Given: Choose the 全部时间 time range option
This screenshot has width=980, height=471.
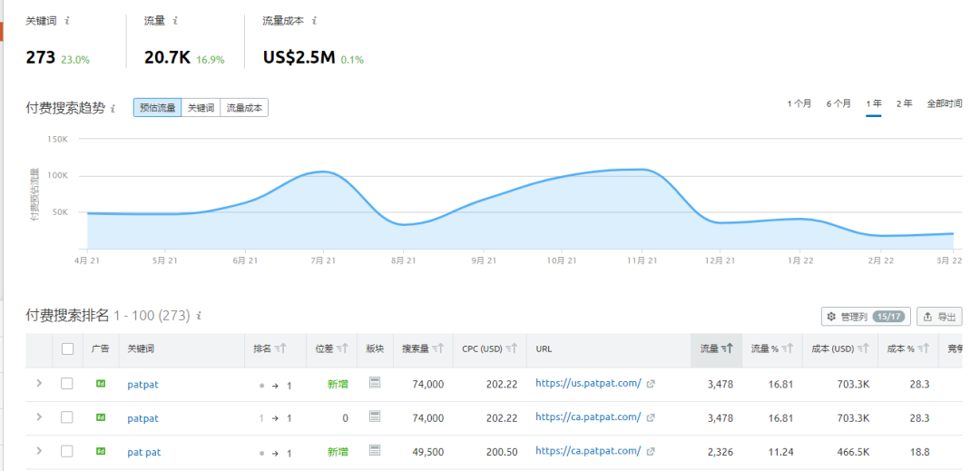Looking at the screenshot, I should (944, 103).
